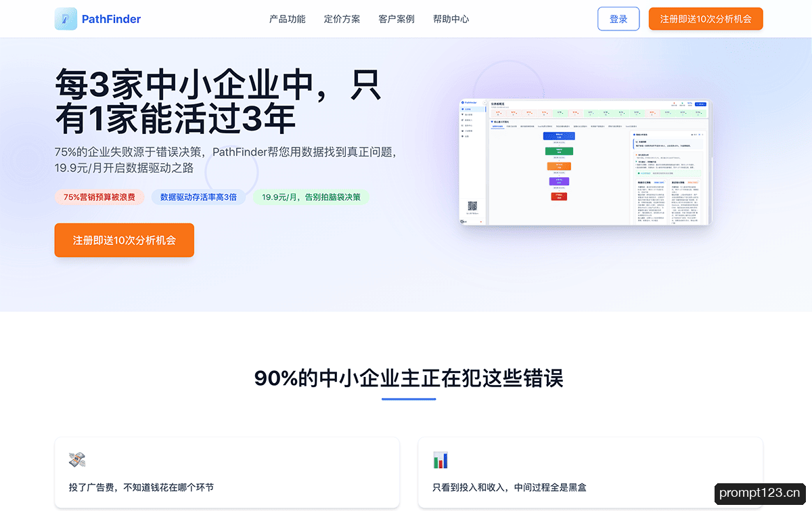Click the bar chart icon in the black box card
The height and width of the screenshot is (511, 812).
pos(441,460)
